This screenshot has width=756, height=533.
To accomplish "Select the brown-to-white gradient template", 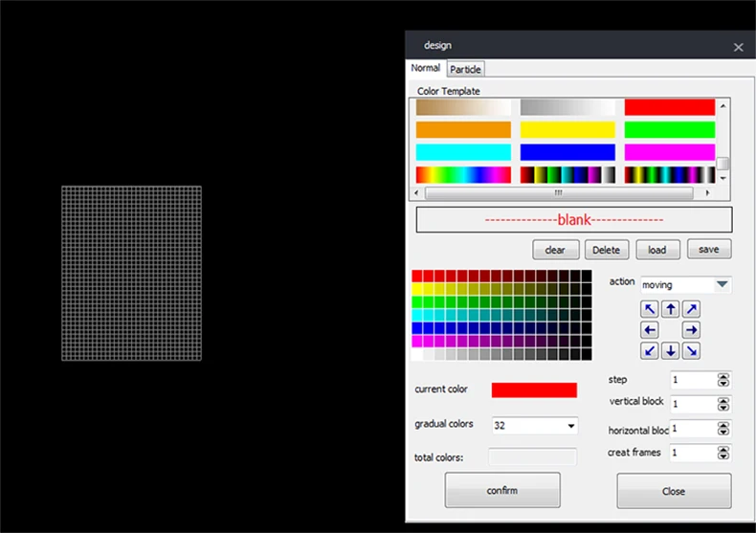I will [463, 107].
